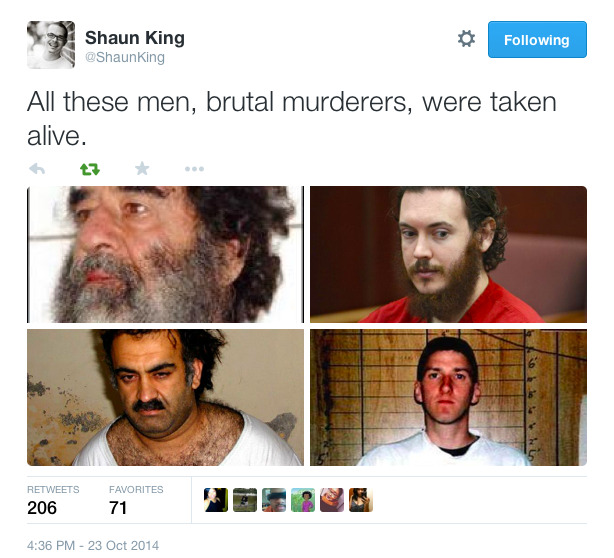Viewport: 614px width, 558px height.
Task: Click the 4:36 PM - 23 Oct 2014 timestamp
Action: [x=93, y=545]
